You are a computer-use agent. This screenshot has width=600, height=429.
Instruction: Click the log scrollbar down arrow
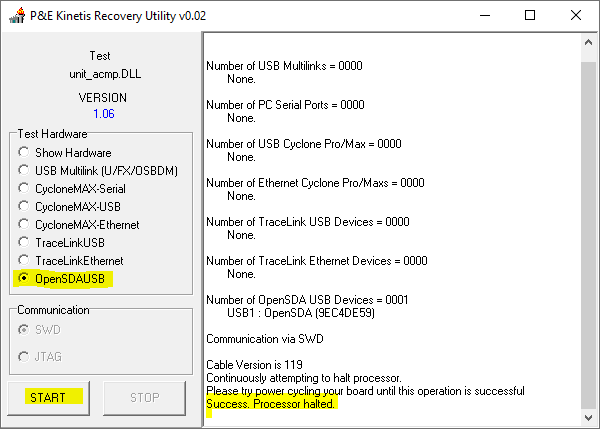(589, 418)
